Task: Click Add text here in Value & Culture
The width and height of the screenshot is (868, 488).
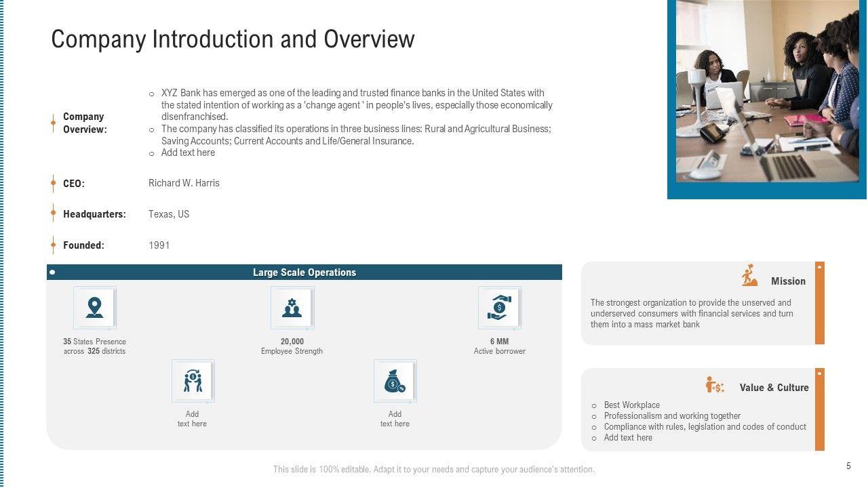Action: point(628,438)
